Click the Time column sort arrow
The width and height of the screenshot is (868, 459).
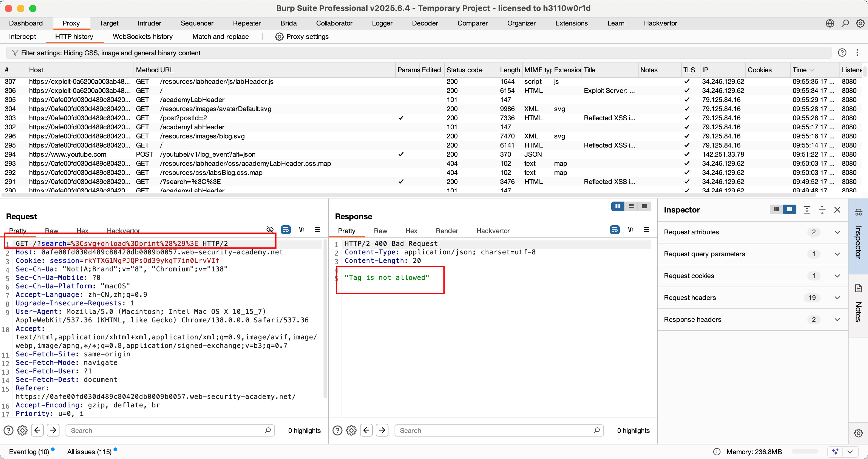click(812, 70)
